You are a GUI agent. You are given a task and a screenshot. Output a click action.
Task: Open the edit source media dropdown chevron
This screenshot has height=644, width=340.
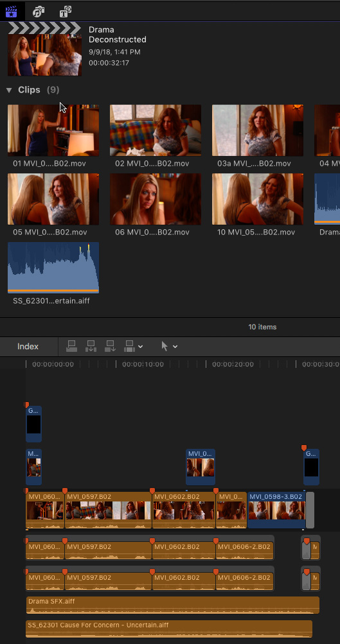(x=141, y=347)
